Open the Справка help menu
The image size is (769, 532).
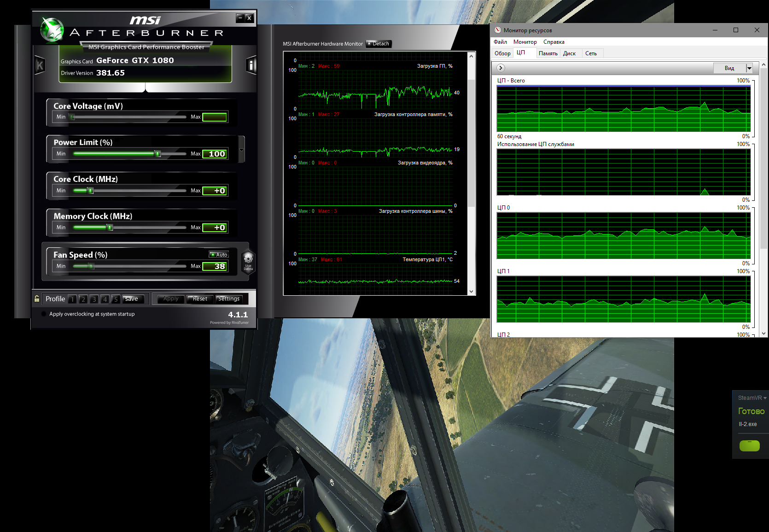[553, 42]
